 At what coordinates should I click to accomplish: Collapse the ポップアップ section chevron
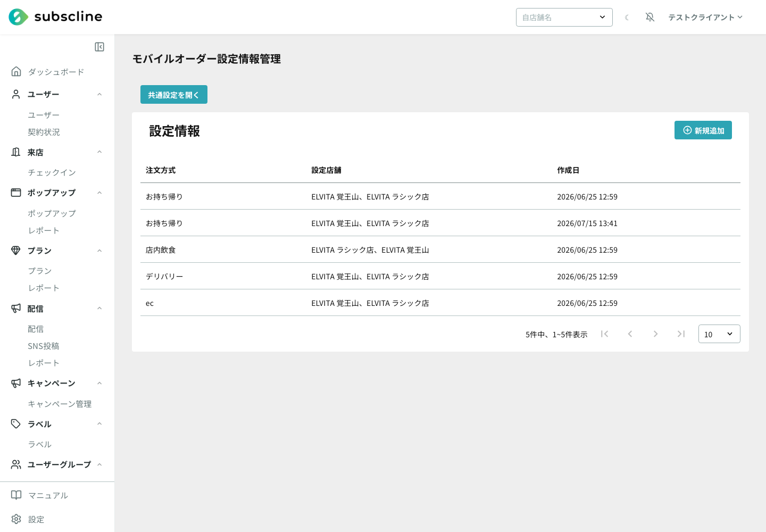99,193
